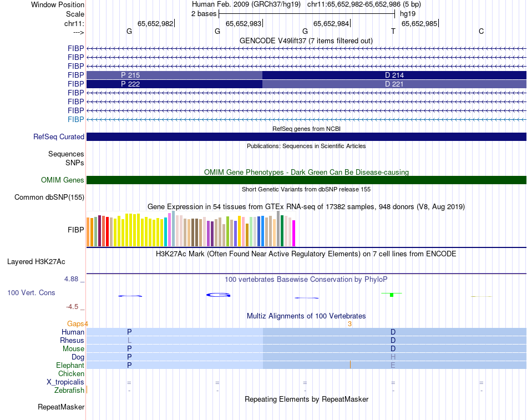Open the GTEx Gene Expression track title

pos(306,206)
